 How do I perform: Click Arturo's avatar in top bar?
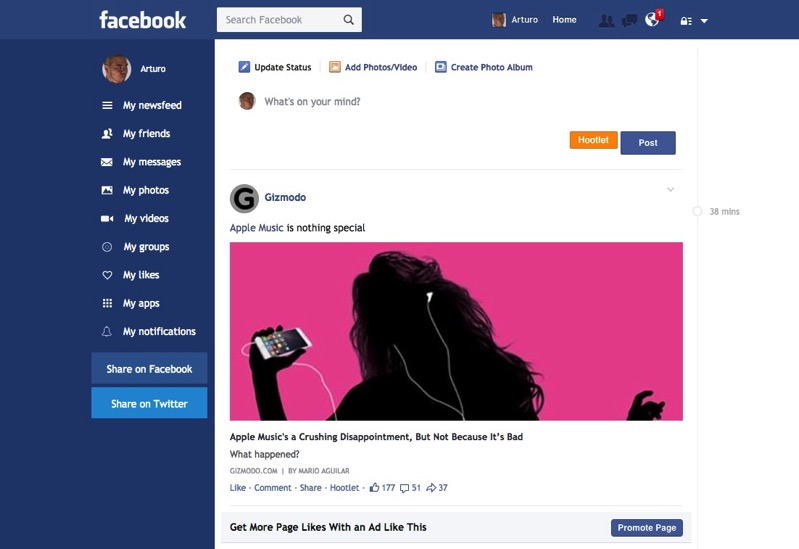[499, 20]
